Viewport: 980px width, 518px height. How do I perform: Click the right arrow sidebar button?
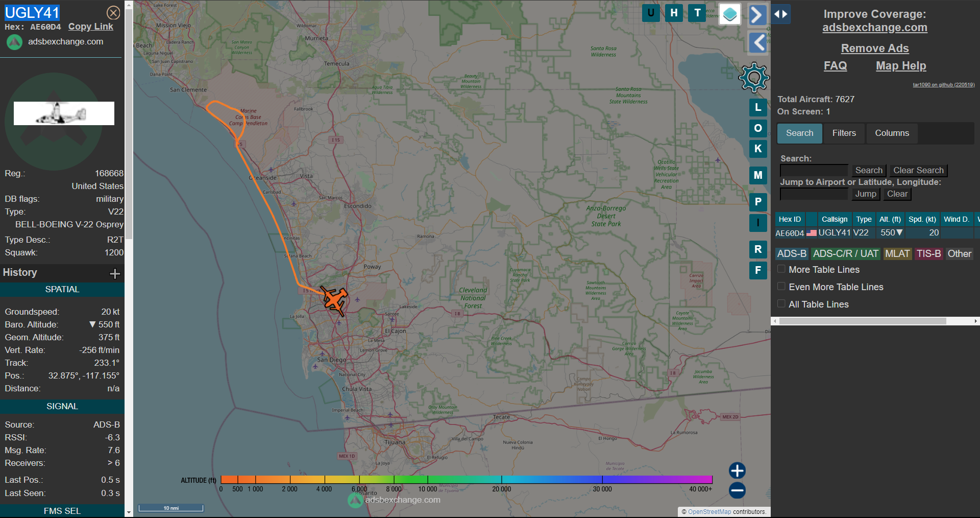758,15
